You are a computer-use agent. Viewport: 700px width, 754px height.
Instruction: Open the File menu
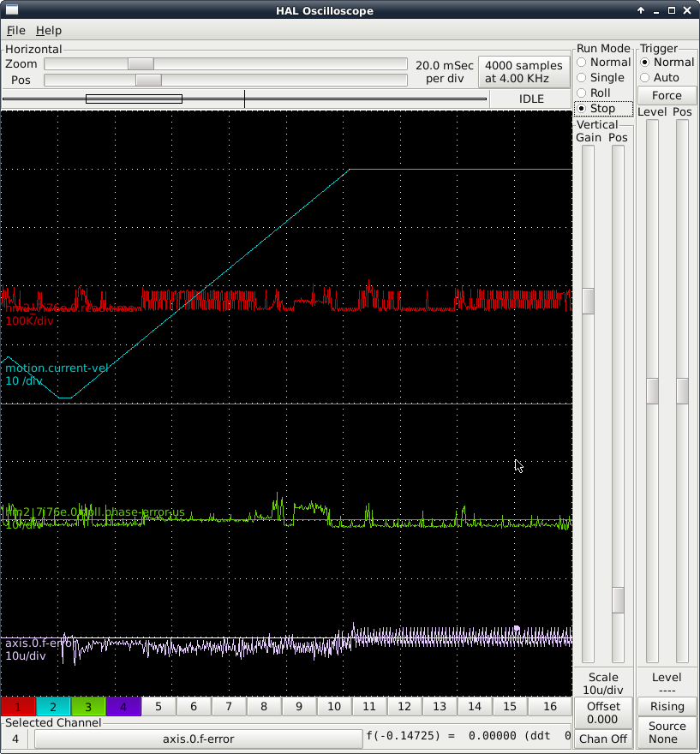15,31
